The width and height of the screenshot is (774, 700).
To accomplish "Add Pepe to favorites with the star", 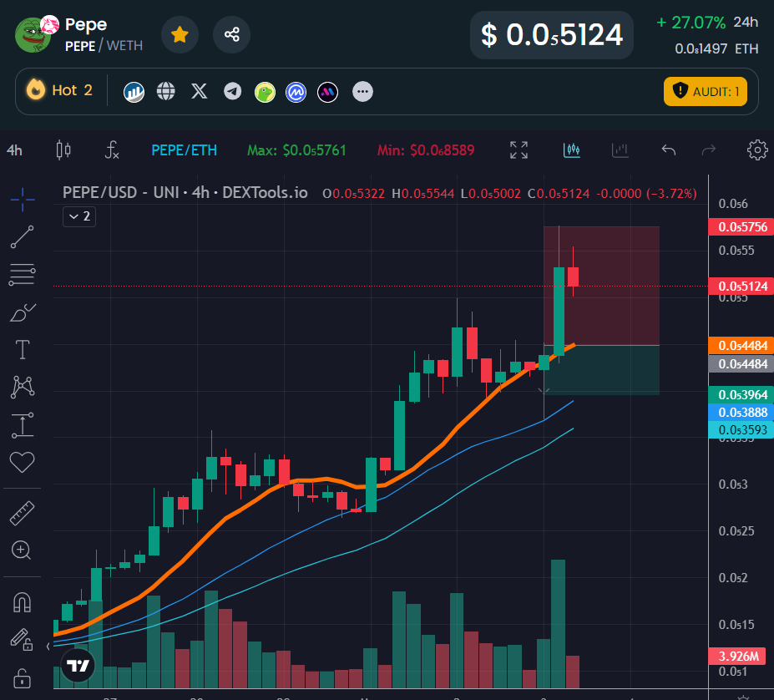I will [x=180, y=34].
